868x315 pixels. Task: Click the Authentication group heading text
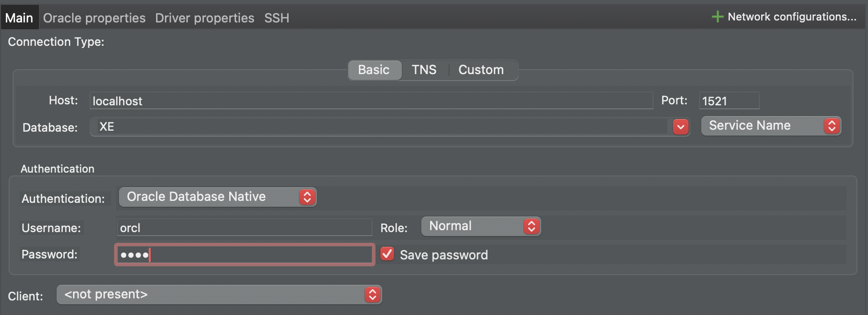point(58,169)
